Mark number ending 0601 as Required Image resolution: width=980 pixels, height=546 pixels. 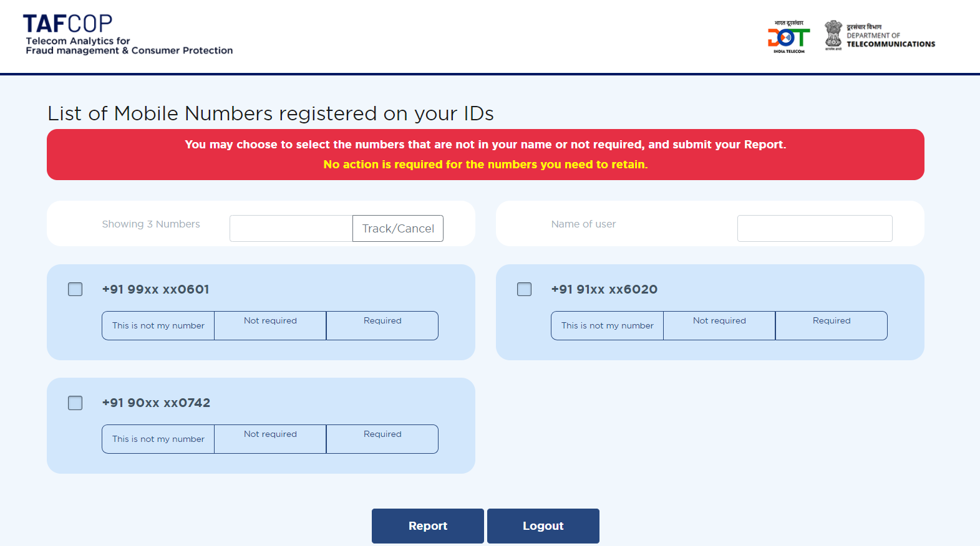tap(382, 325)
